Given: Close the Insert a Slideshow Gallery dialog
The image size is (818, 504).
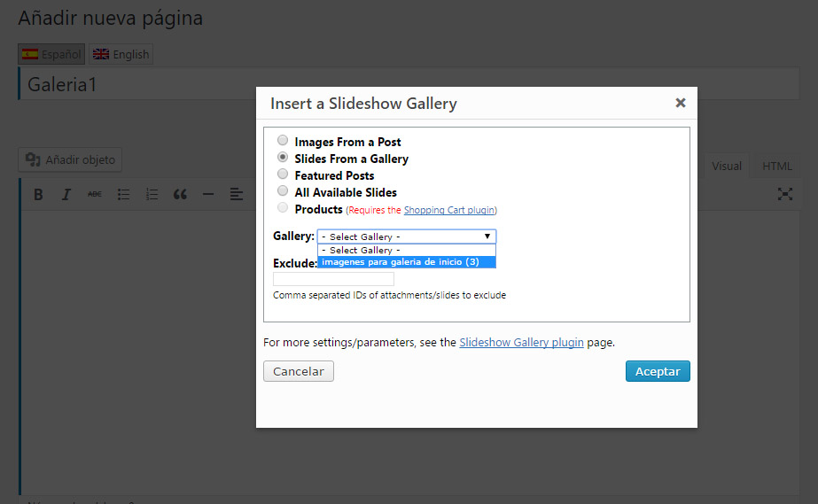Looking at the screenshot, I should 681,103.
